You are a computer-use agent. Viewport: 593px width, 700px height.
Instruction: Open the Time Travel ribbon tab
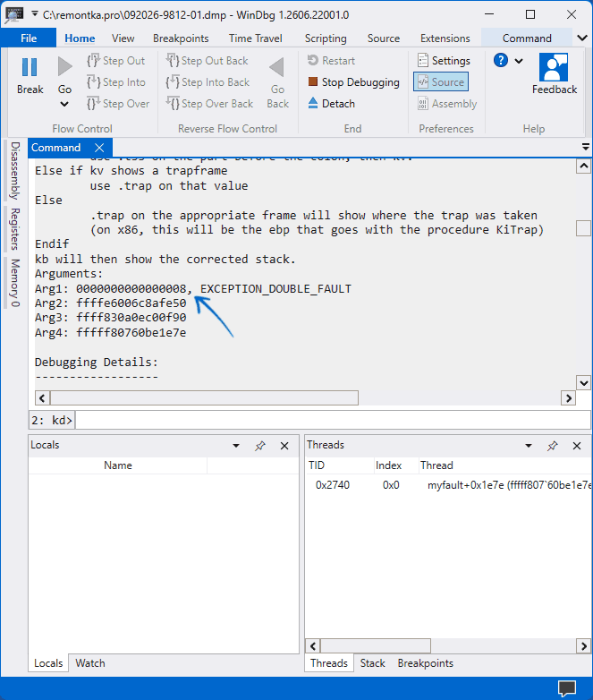255,38
